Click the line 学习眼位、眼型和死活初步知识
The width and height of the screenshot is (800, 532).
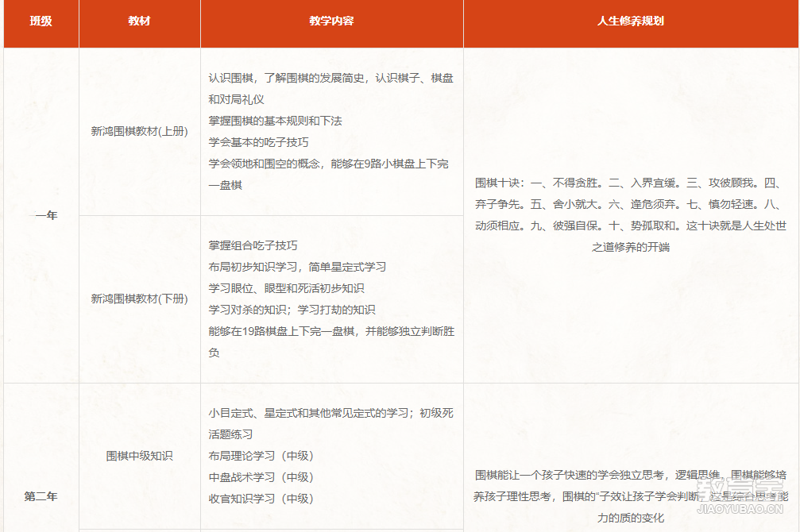click(286, 288)
